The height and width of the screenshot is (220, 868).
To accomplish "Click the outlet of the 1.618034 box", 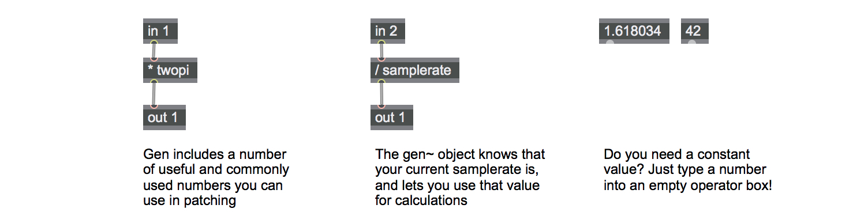I will tap(609, 42).
